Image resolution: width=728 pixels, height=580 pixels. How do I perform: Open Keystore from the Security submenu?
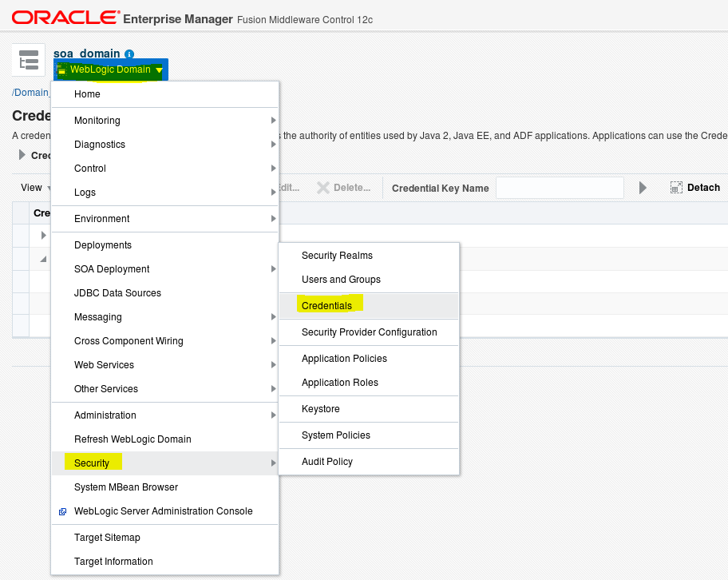coord(369,409)
